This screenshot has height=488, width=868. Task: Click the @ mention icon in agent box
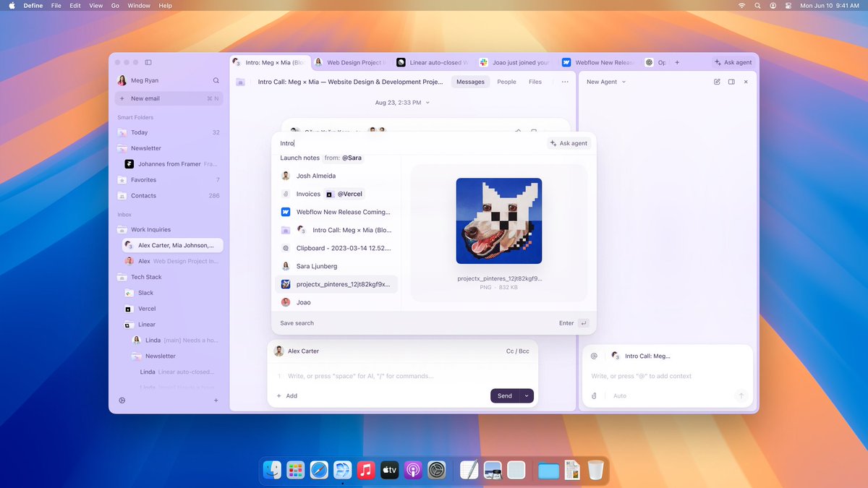point(594,356)
